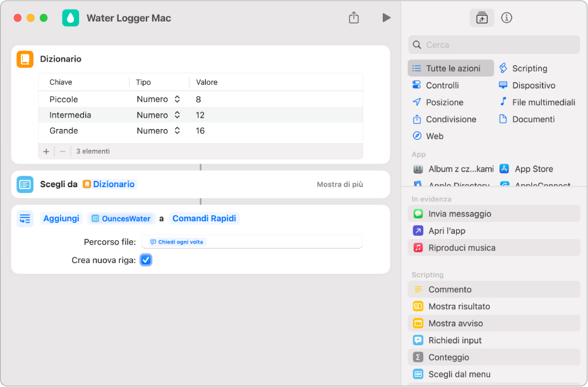Click the value 8 in Piccole row
Screen dimensions: 588x387
click(x=198, y=99)
